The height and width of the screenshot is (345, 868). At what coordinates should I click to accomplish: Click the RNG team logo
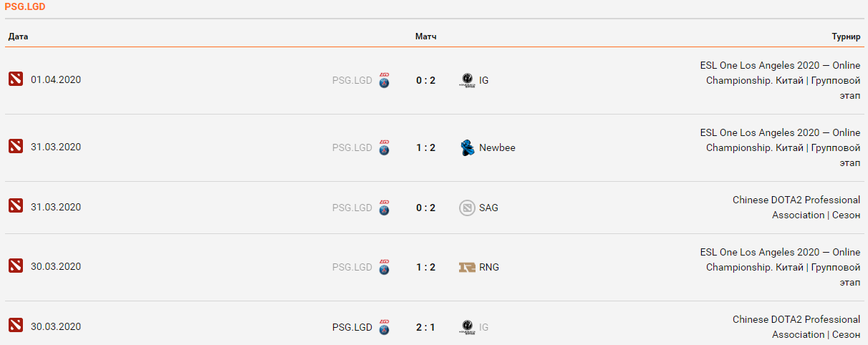[467, 267]
